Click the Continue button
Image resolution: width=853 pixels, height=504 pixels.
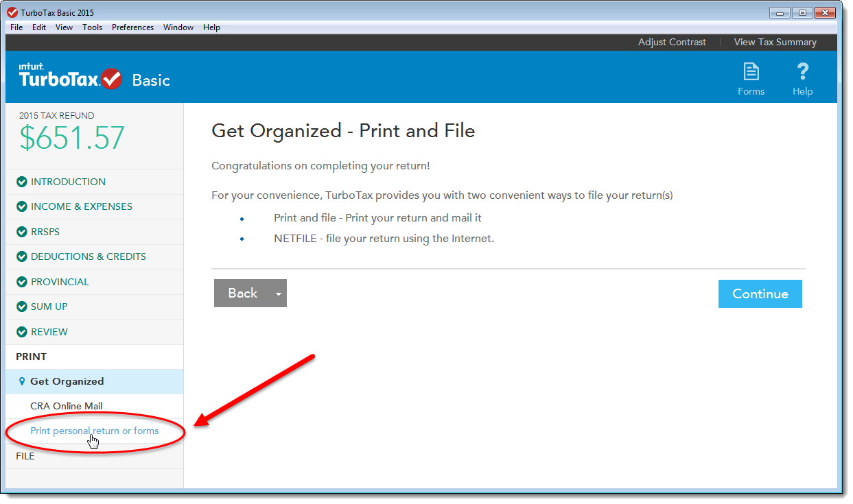click(x=760, y=293)
